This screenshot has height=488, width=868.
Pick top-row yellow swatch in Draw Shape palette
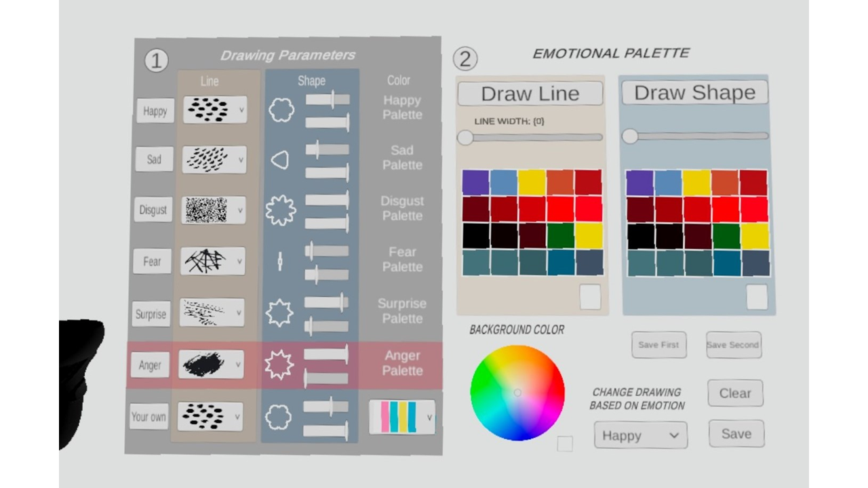click(x=696, y=183)
